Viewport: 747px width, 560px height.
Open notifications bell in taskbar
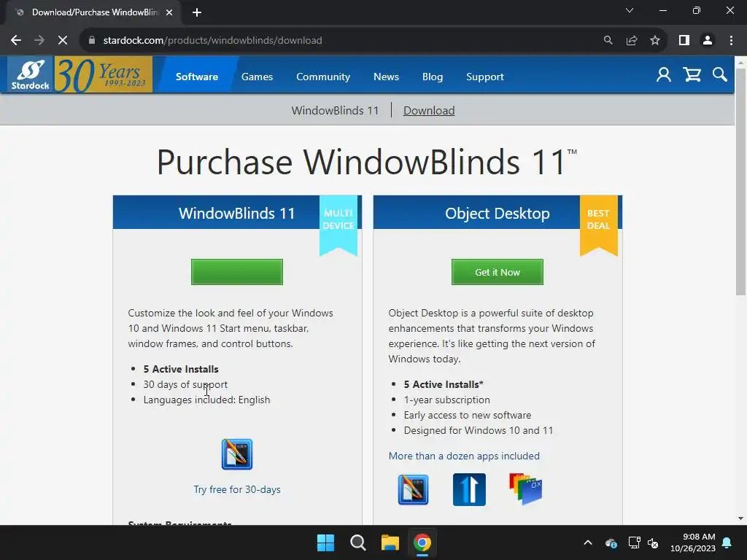727,542
